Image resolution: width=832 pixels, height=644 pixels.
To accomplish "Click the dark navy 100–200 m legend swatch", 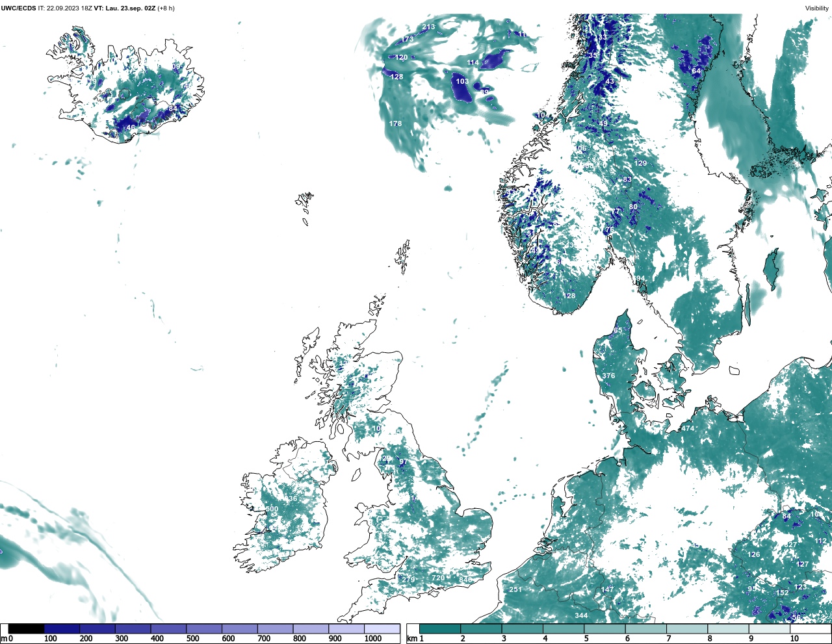I will (x=62, y=629).
